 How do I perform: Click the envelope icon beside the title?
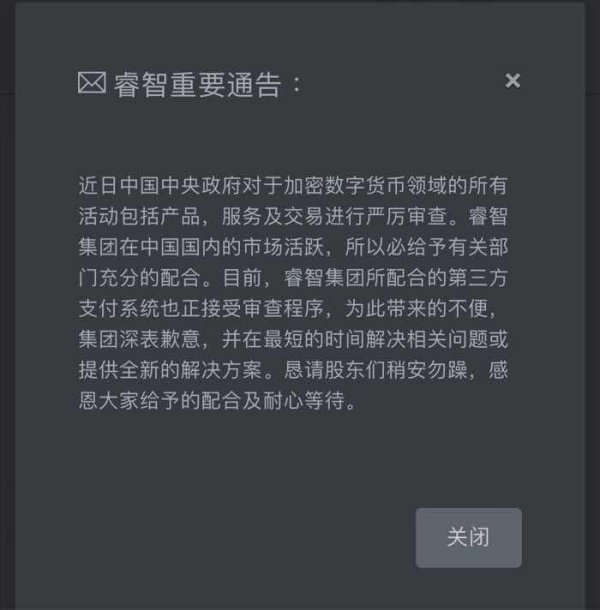[x=91, y=82]
